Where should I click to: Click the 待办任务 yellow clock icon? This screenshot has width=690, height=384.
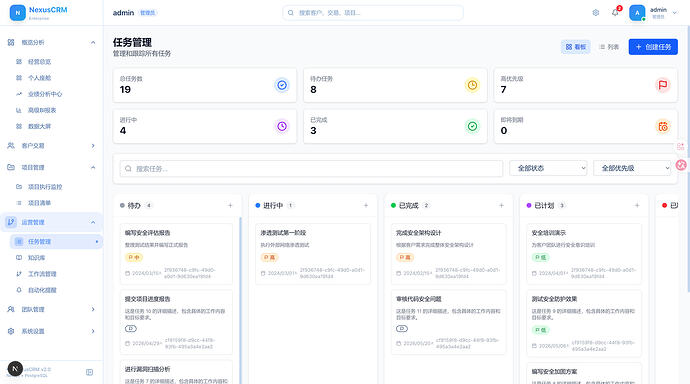(472, 85)
